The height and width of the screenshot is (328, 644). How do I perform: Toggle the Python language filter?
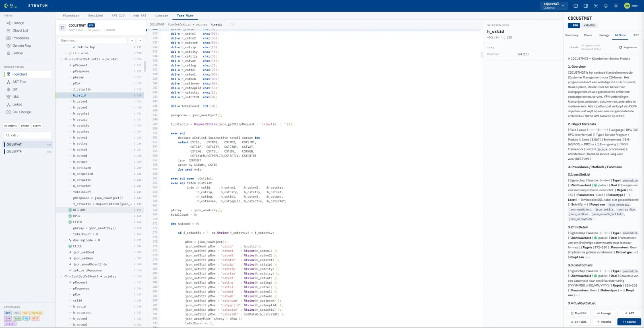(37, 313)
